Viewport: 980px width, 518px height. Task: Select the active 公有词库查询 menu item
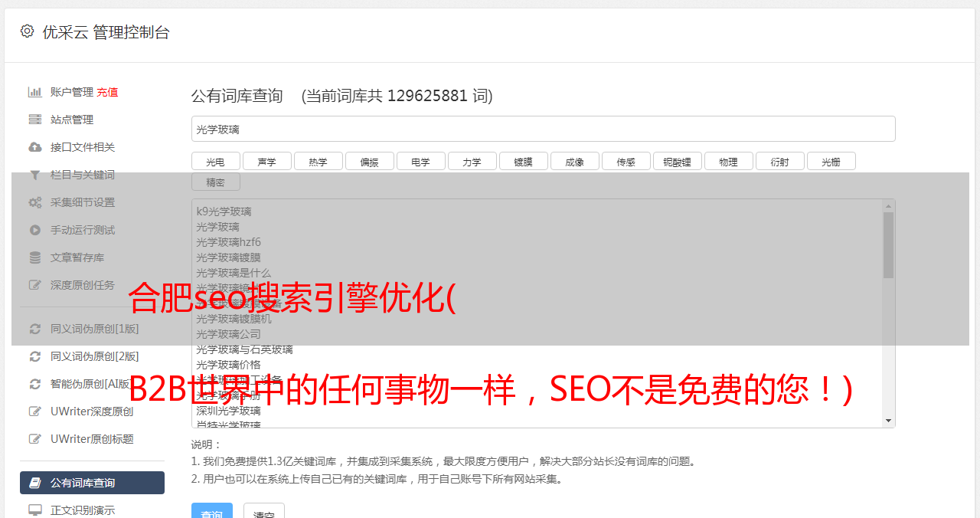coord(92,483)
